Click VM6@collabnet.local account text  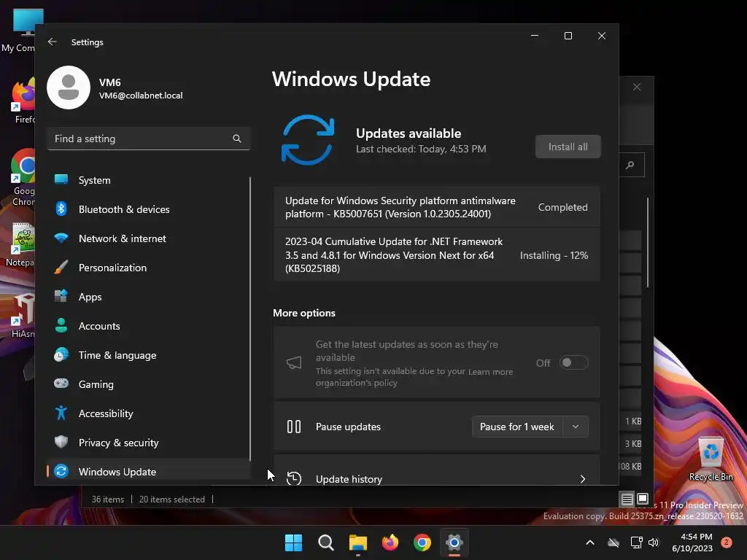point(141,96)
